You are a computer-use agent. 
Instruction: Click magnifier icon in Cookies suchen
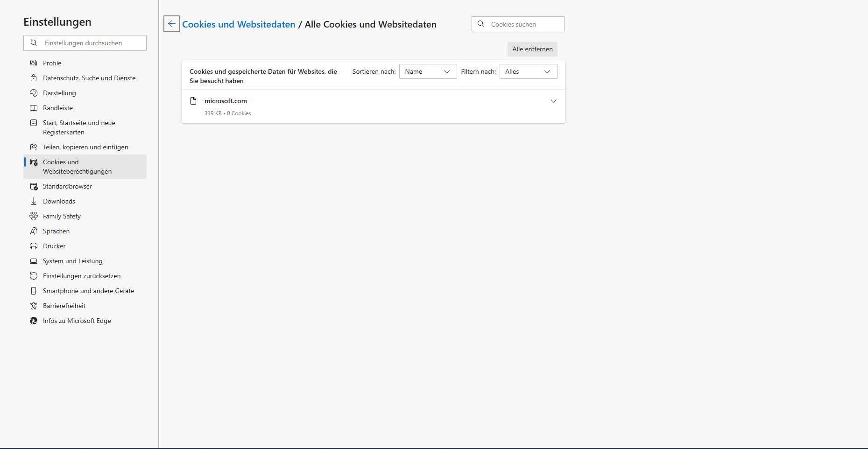(481, 24)
